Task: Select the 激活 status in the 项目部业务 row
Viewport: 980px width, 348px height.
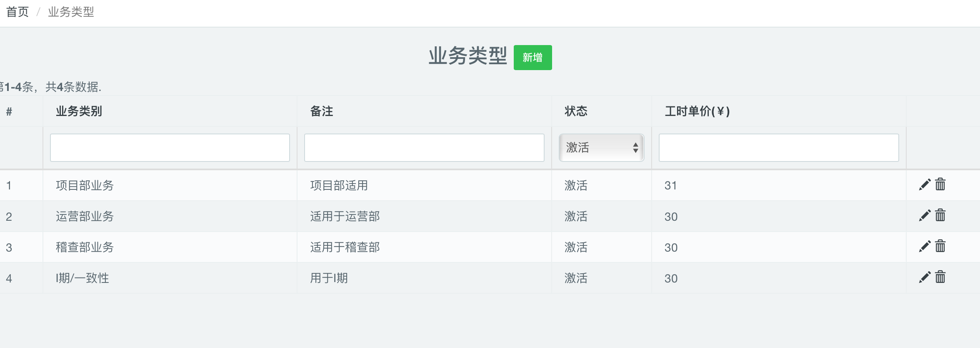Action: [x=576, y=185]
